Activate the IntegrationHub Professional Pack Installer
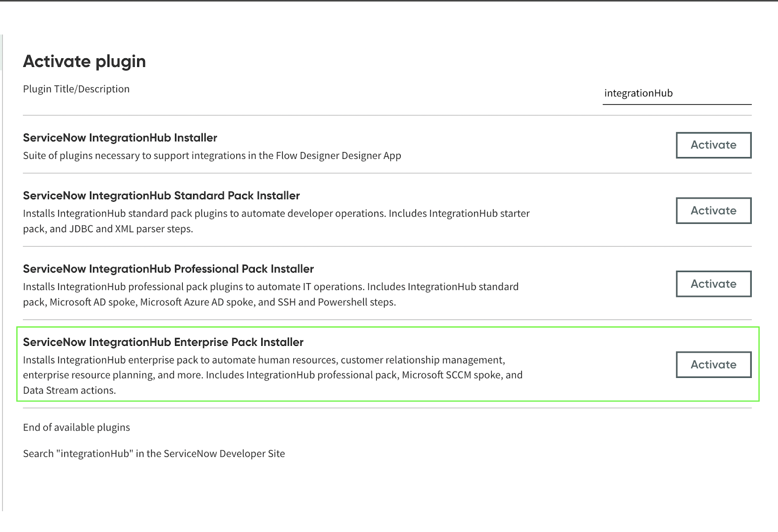The image size is (778, 532). coord(713,284)
